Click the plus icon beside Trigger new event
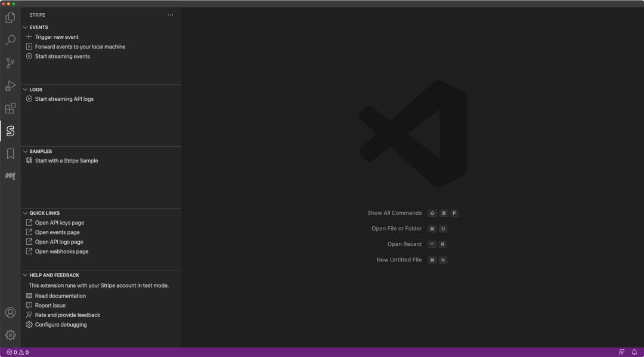644x357 pixels. coord(29,37)
